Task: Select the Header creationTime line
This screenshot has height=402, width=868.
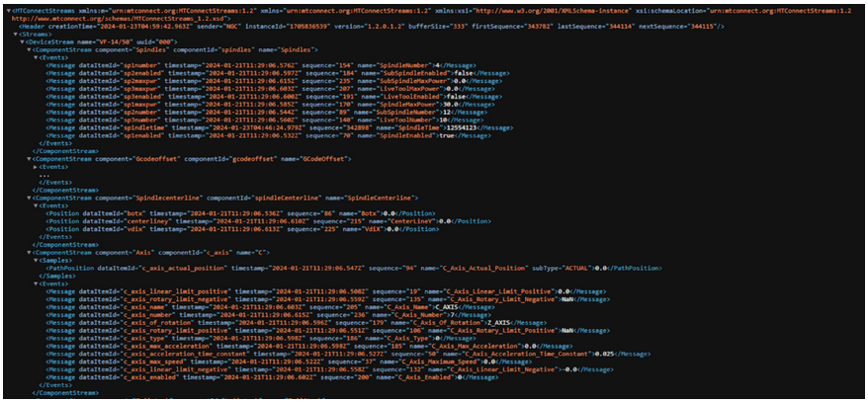Action: [372, 26]
